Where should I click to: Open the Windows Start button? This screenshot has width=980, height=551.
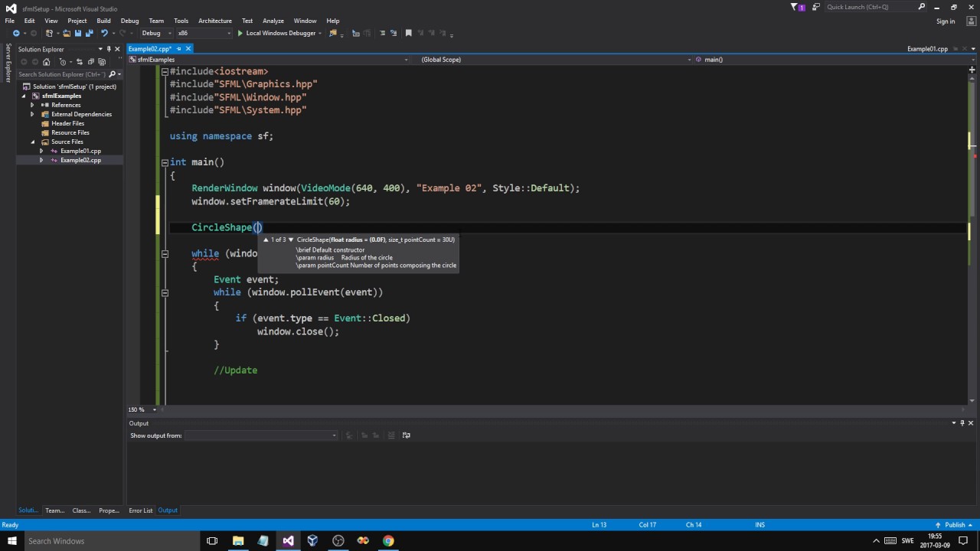[11, 541]
